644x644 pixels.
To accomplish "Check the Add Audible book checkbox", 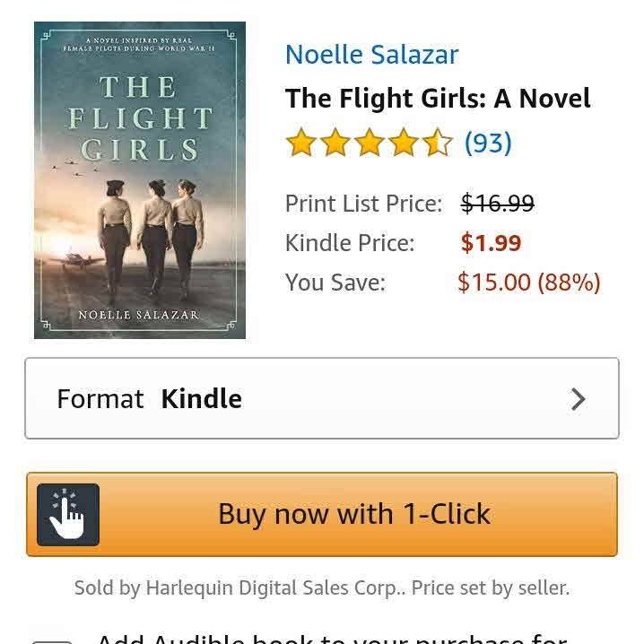I will tap(52, 640).
